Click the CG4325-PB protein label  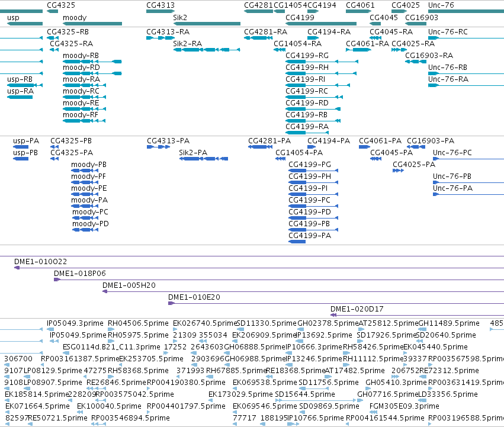pyautogui.click(x=71, y=141)
